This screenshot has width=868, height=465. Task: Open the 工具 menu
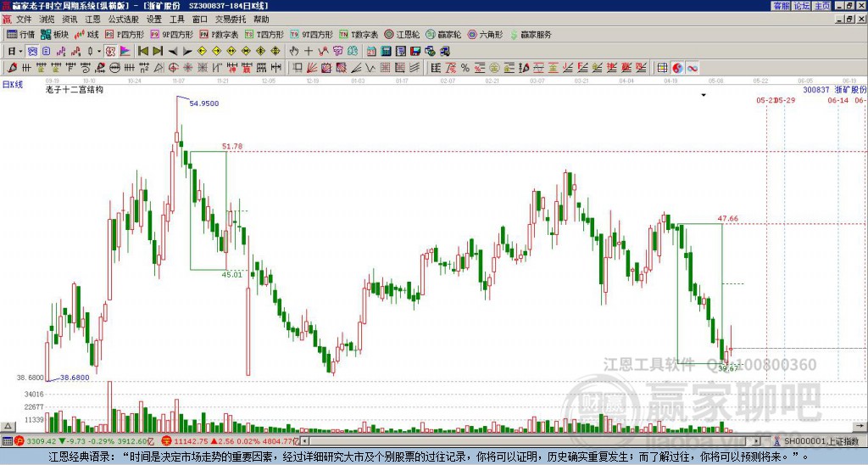click(x=177, y=20)
